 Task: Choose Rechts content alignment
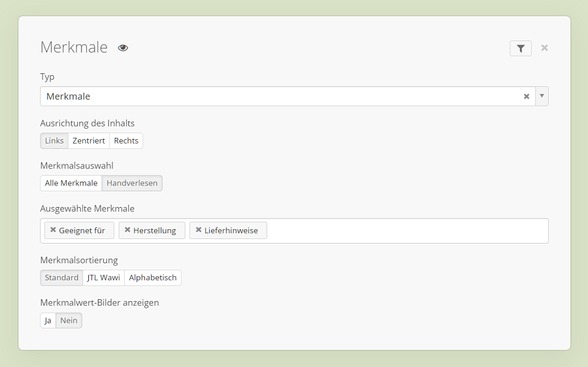(x=126, y=141)
